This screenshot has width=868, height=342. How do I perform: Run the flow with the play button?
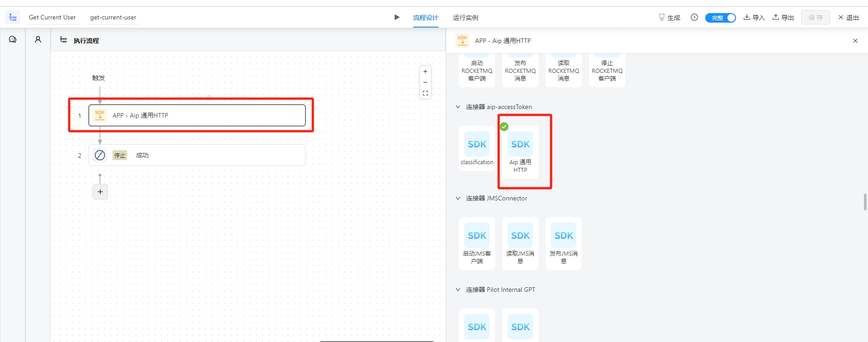pyautogui.click(x=397, y=17)
